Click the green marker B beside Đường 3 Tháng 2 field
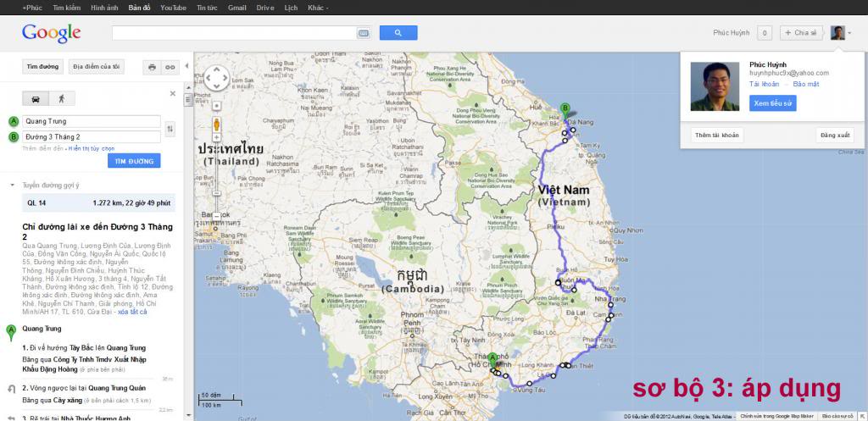This screenshot has height=421, width=868. (14, 136)
